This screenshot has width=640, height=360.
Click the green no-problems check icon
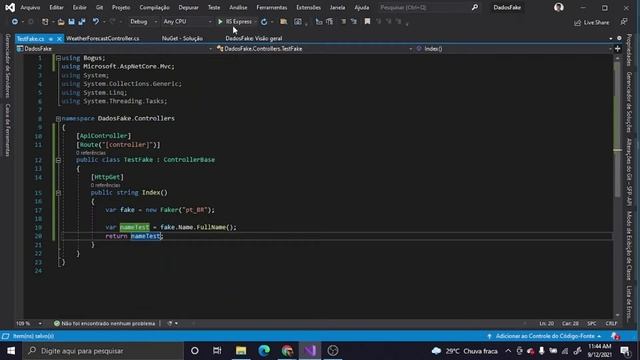[x=57, y=323]
